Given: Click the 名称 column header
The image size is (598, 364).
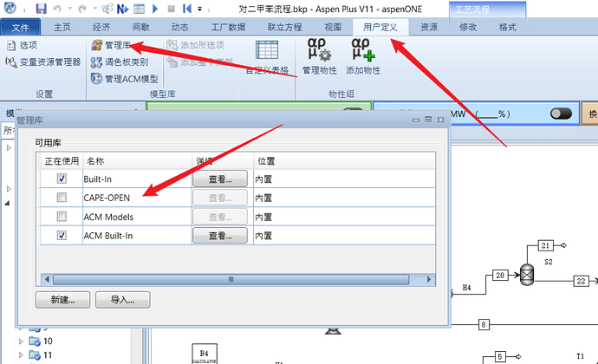Looking at the screenshot, I should point(137,161).
